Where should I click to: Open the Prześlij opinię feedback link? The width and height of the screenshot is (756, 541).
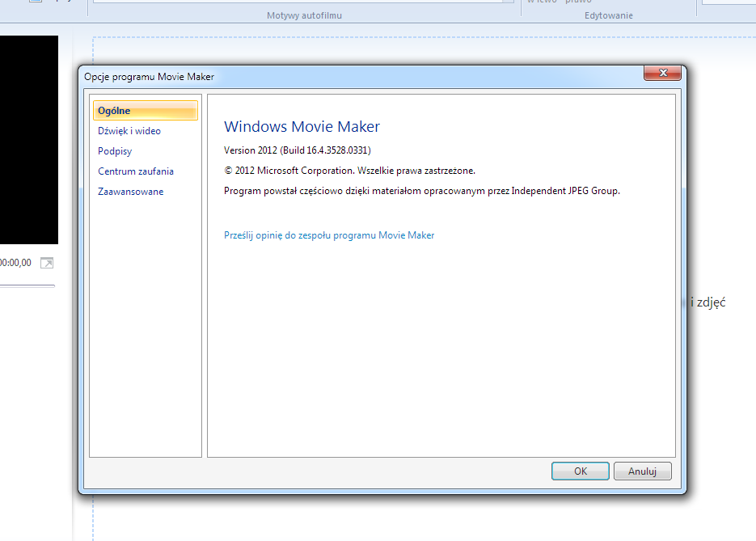coord(329,235)
